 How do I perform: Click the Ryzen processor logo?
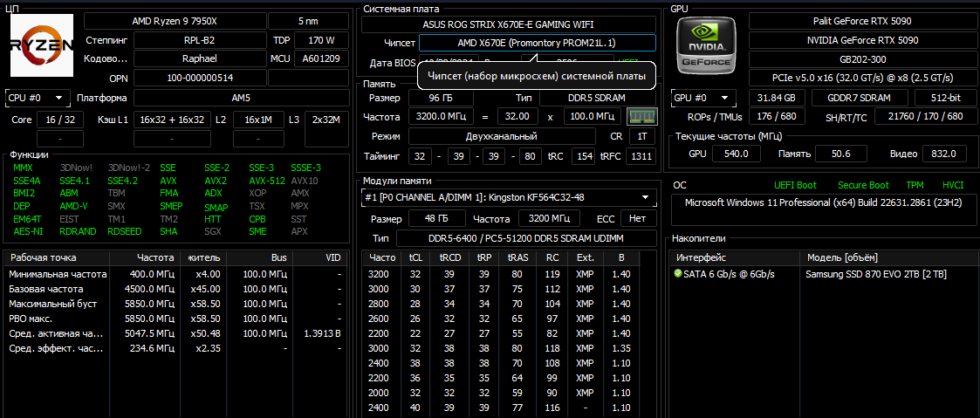tap(42, 45)
